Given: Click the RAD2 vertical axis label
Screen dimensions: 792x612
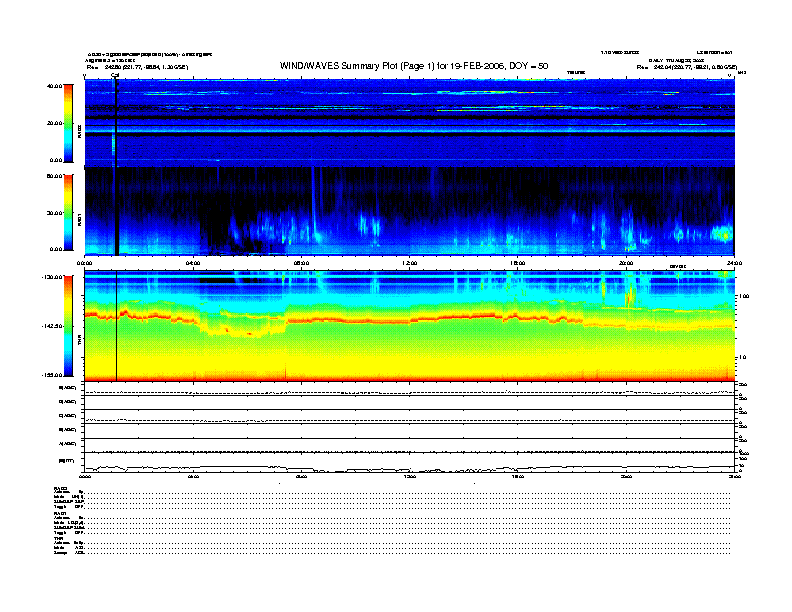Looking at the screenshot, I should (x=79, y=131).
